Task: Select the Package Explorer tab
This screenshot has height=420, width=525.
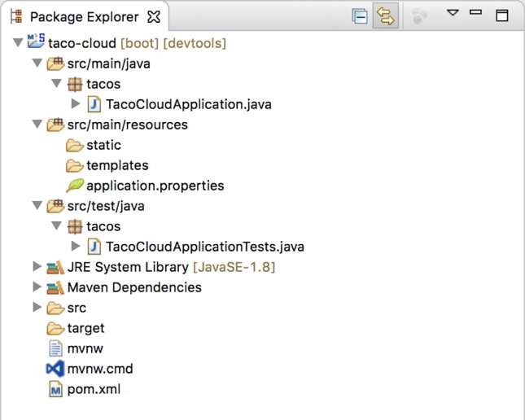Action: click(x=85, y=17)
